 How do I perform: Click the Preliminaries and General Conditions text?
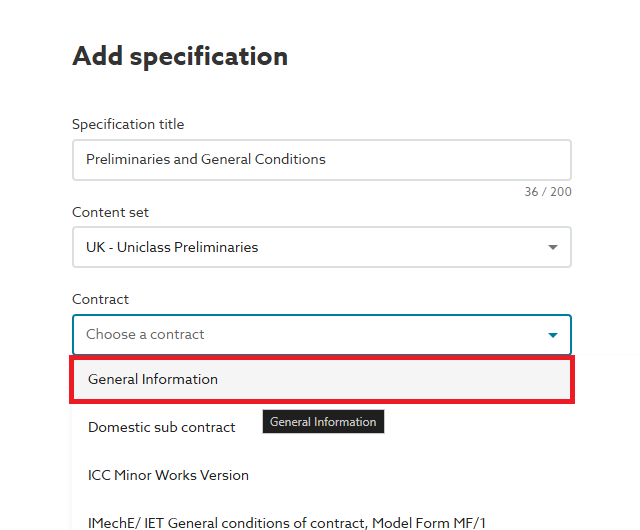pos(206,160)
